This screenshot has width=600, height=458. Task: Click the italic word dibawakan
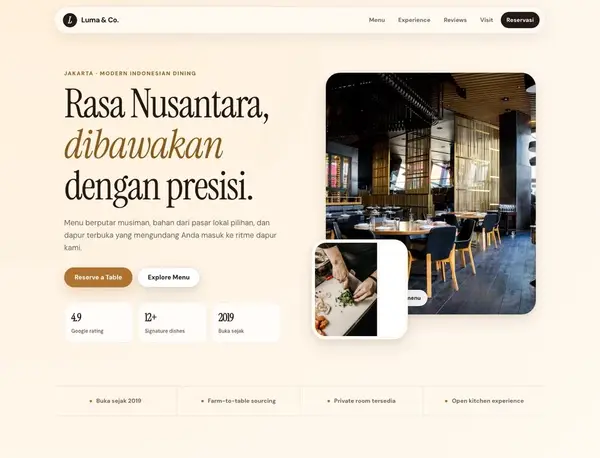[x=143, y=145]
